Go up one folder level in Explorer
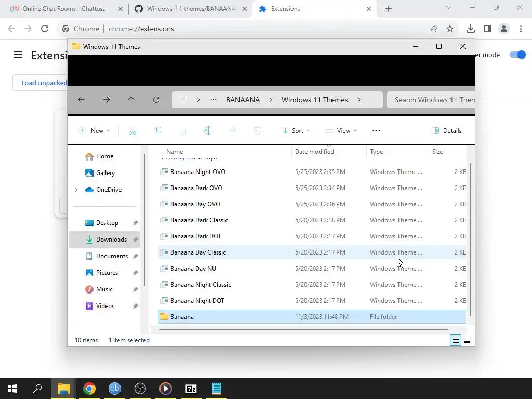532x399 pixels. tap(131, 100)
